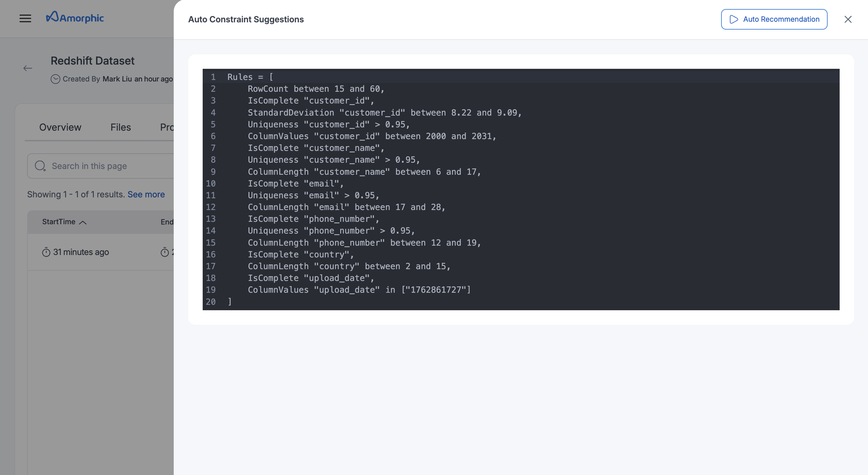868x475 pixels.
Task: Click the clock icon next to Created By
Action: 56,79
